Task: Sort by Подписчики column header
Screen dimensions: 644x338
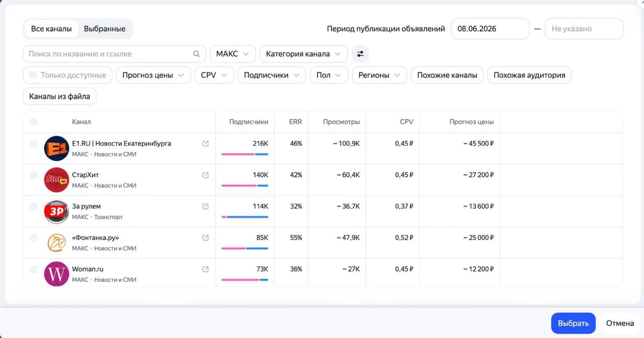Action: point(249,122)
